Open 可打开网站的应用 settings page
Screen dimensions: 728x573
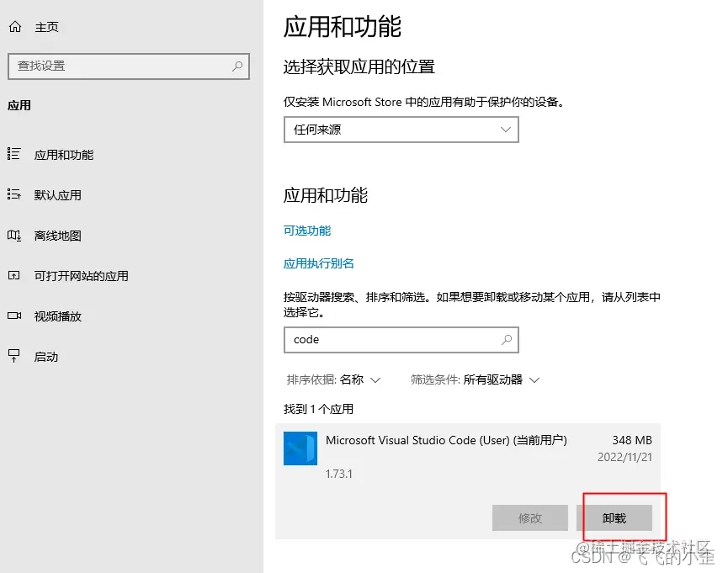[x=82, y=276]
